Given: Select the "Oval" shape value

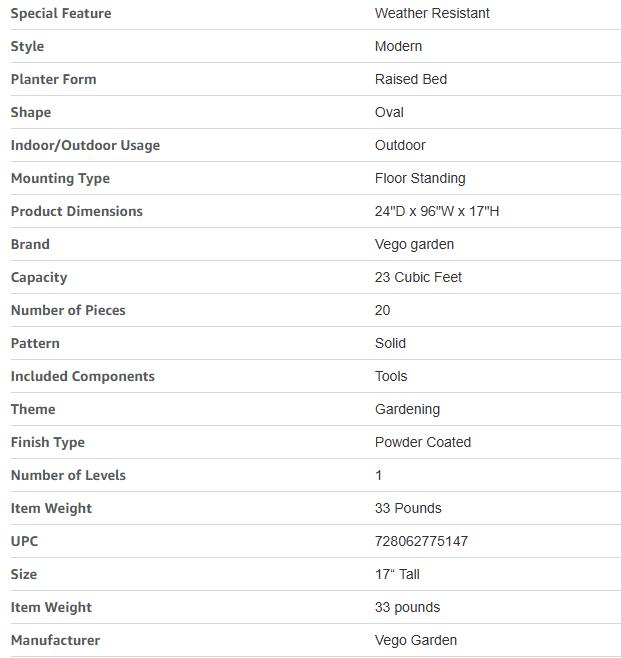Looking at the screenshot, I should point(389,112).
